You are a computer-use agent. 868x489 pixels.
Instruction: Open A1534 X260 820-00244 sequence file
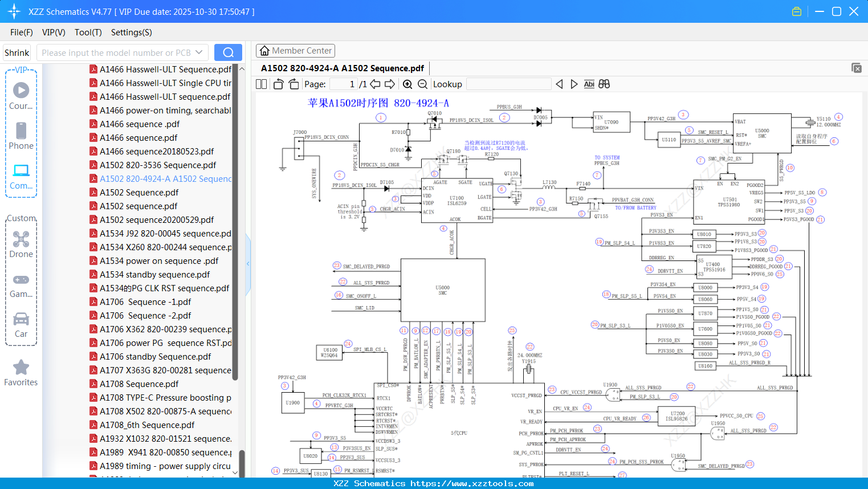(x=161, y=247)
